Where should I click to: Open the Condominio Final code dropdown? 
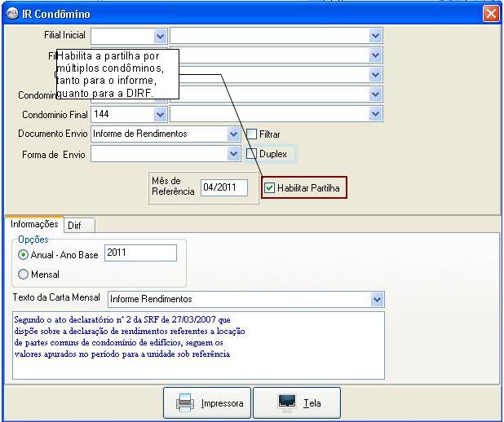point(160,114)
